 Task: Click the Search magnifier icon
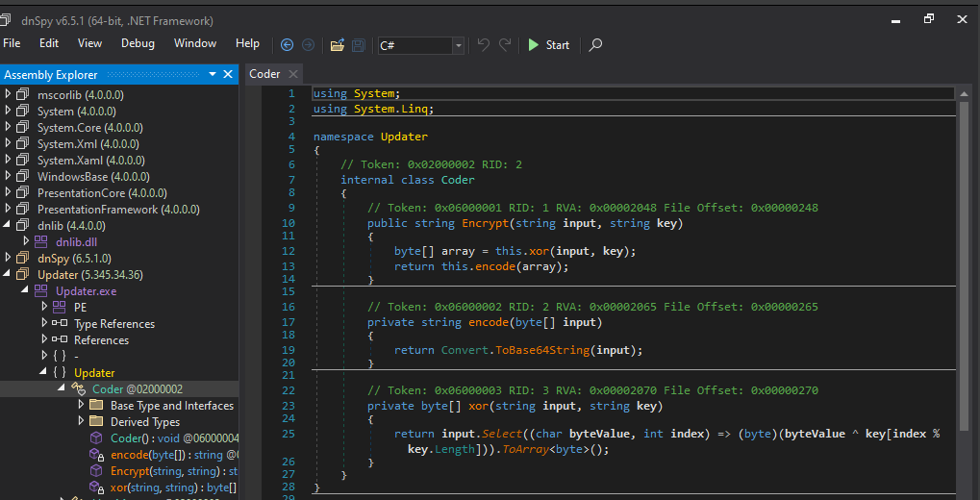(x=595, y=45)
